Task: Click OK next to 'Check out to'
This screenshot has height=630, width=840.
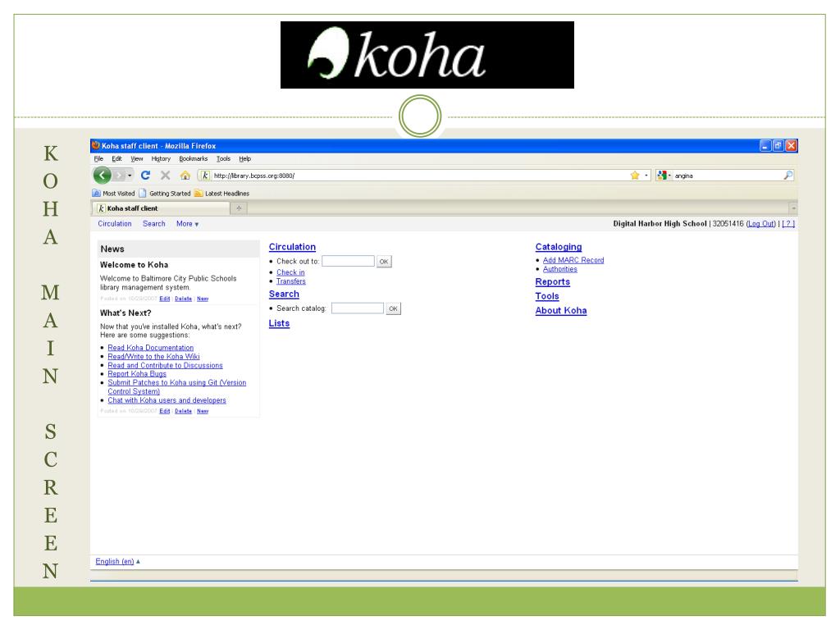Action: pyautogui.click(x=384, y=262)
